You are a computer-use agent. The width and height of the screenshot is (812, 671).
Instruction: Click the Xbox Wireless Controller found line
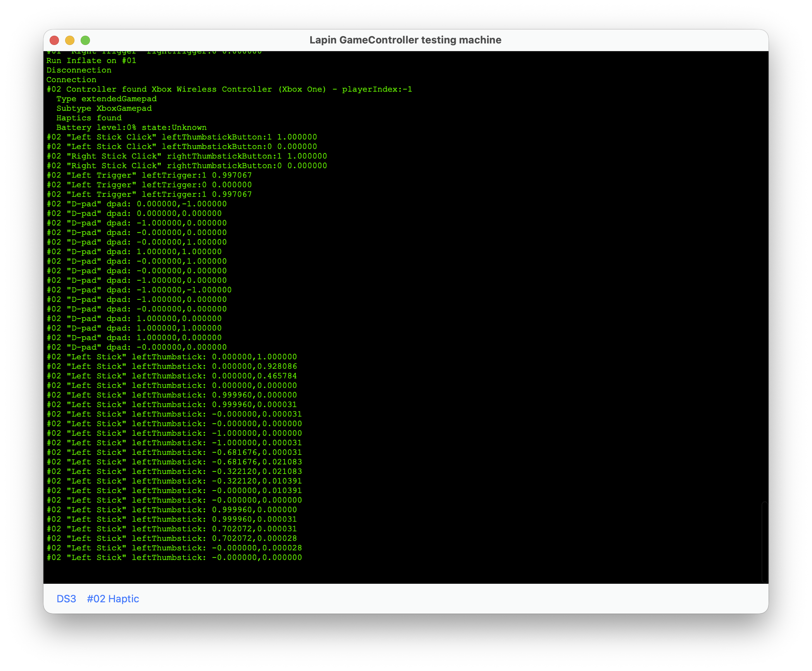(229, 89)
